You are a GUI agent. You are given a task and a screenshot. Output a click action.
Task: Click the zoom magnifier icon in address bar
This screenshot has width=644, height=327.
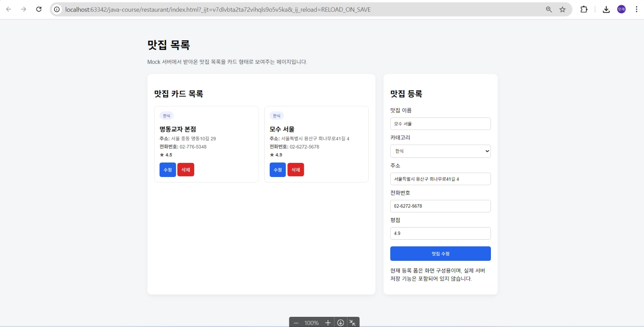[549, 9]
